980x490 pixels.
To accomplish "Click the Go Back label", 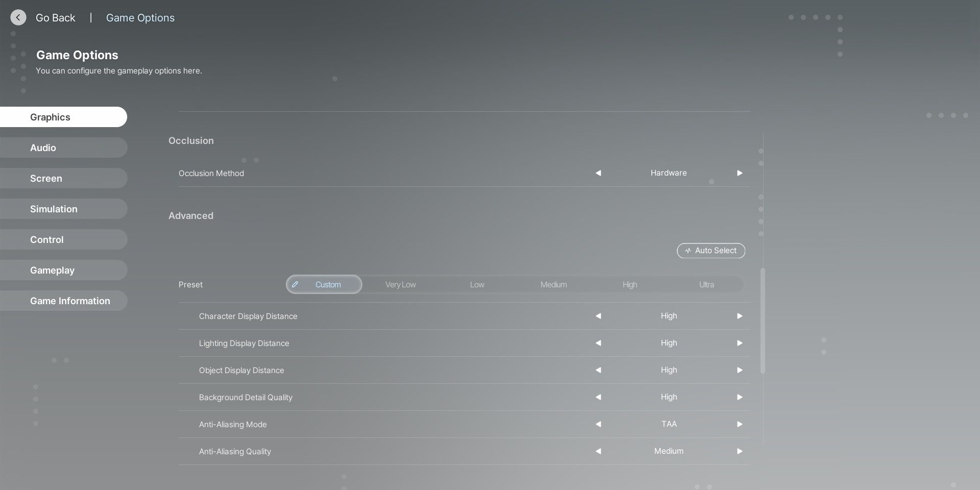I will [x=55, y=18].
